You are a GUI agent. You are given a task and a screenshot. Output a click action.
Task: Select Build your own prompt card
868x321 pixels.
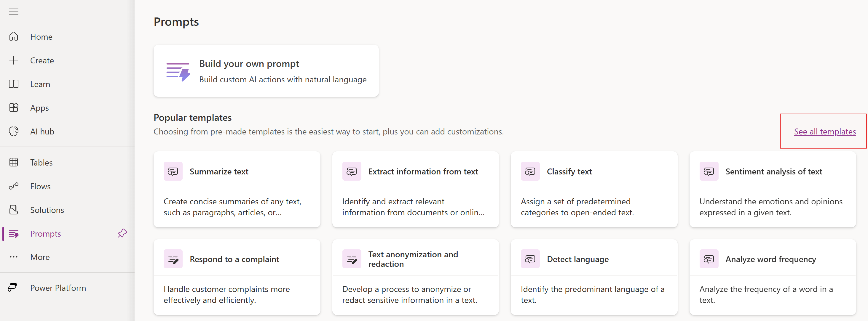266,71
